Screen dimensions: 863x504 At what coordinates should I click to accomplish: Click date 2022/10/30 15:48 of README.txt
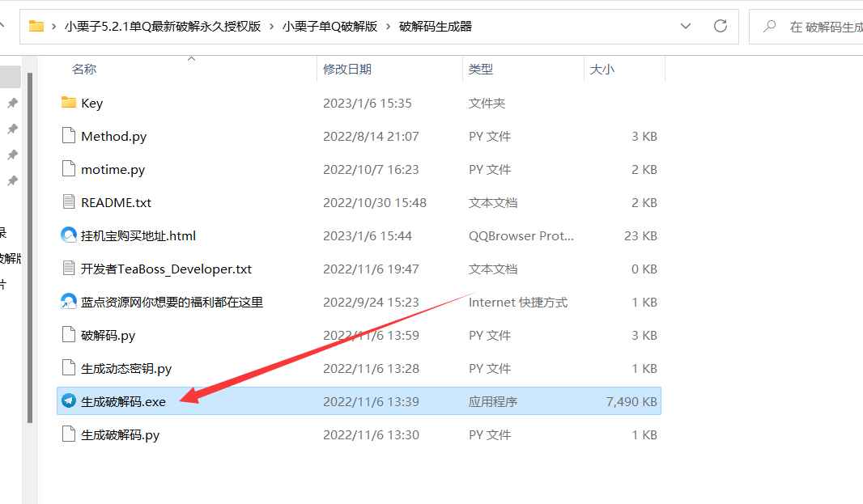click(375, 202)
